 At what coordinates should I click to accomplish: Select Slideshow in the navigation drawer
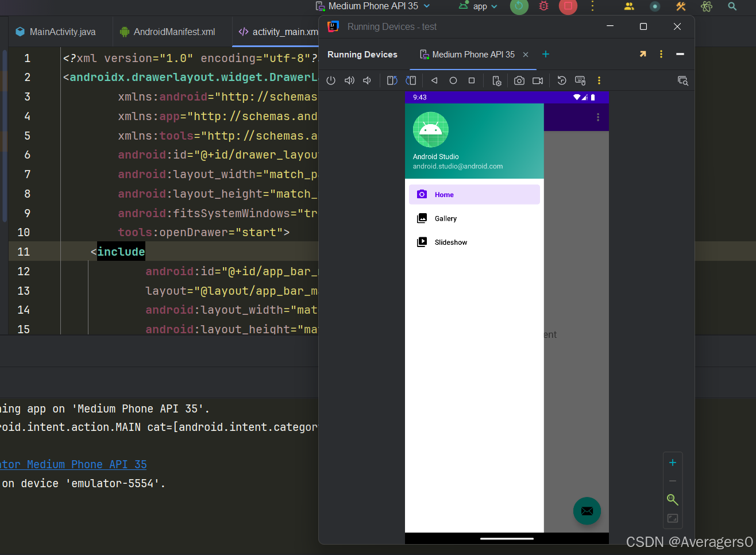tap(474, 242)
